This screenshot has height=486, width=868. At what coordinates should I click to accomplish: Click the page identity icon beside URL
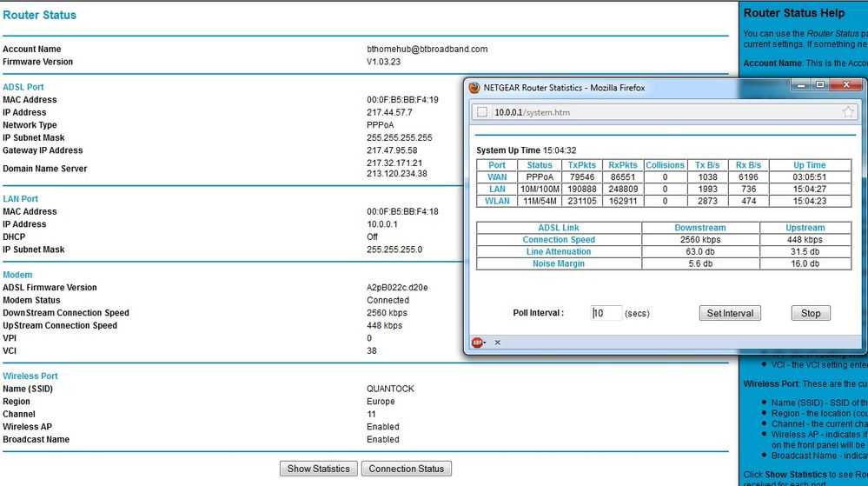[482, 112]
